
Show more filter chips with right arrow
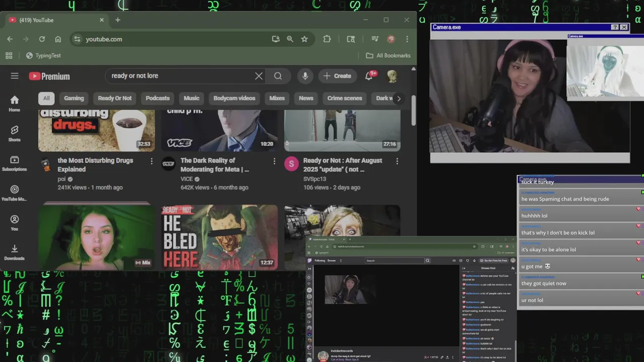point(399,99)
